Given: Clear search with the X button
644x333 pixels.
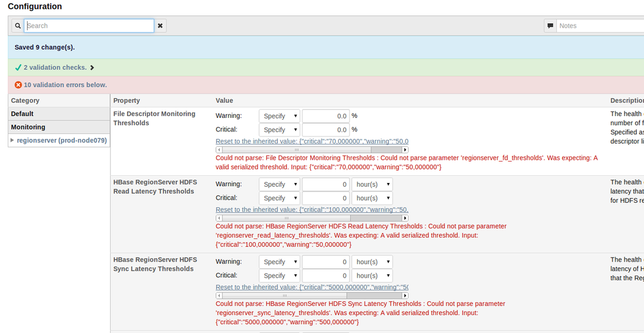Looking at the screenshot, I should pos(161,26).
